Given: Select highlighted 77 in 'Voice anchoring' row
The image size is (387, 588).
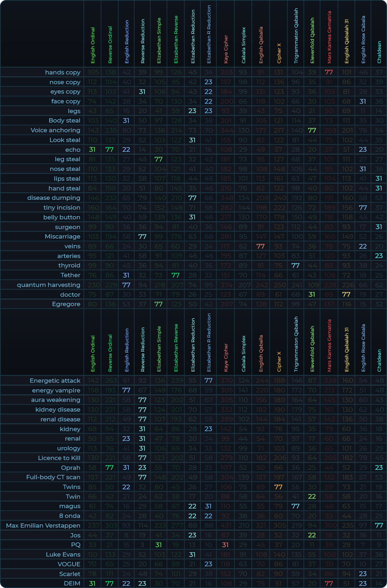Looking at the screenshot, I should coord(312,130).
